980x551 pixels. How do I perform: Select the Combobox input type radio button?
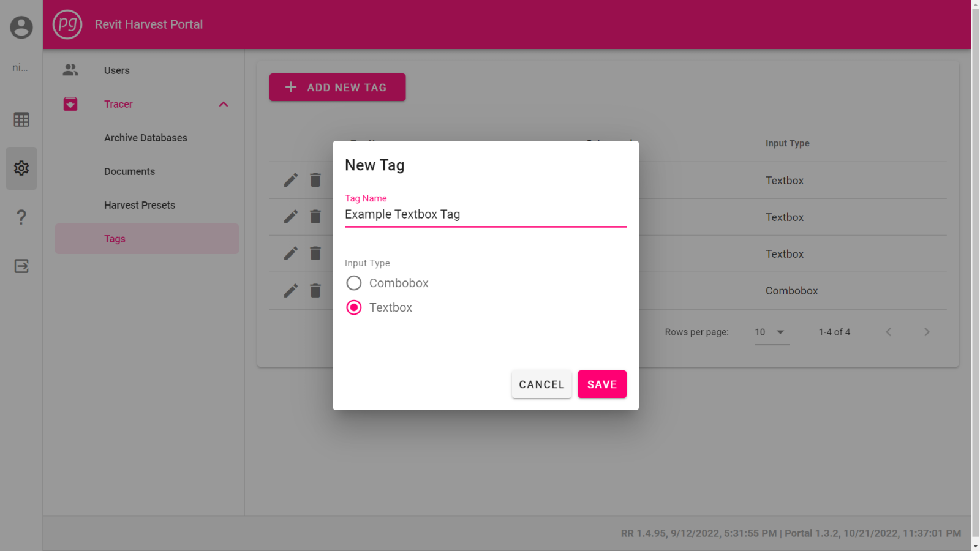pos(353,283)
